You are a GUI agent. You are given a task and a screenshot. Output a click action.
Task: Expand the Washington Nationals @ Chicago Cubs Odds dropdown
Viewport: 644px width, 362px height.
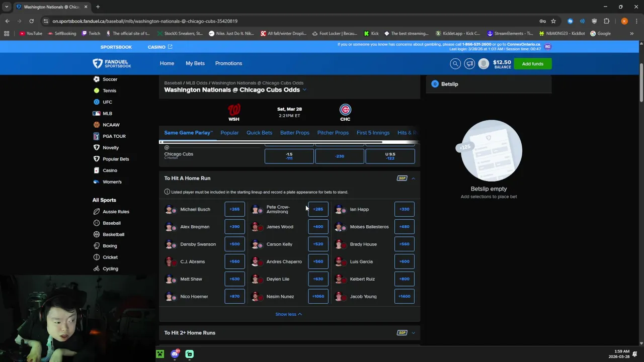304,89
